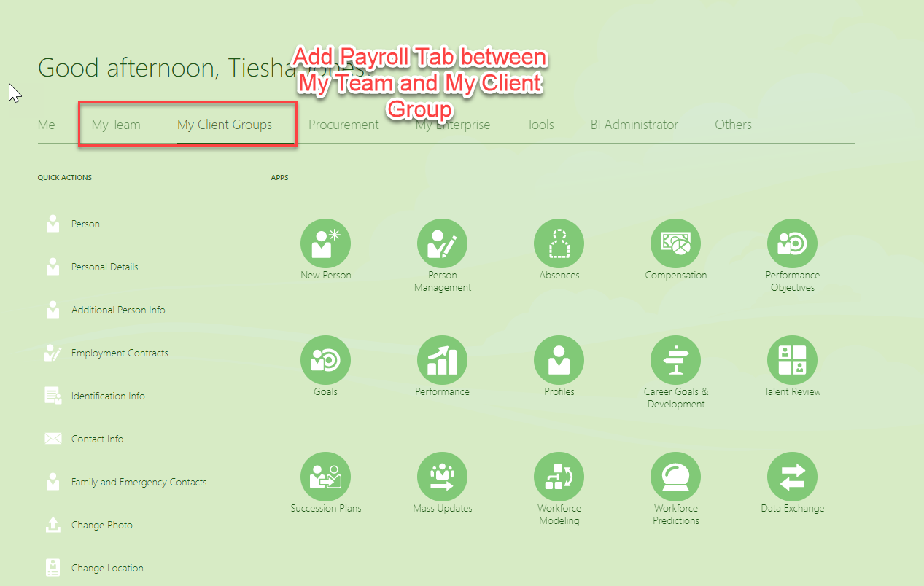Viewport: 924px width, 586px height.
Task: Click the Talent Review label text
Action: 792,392
